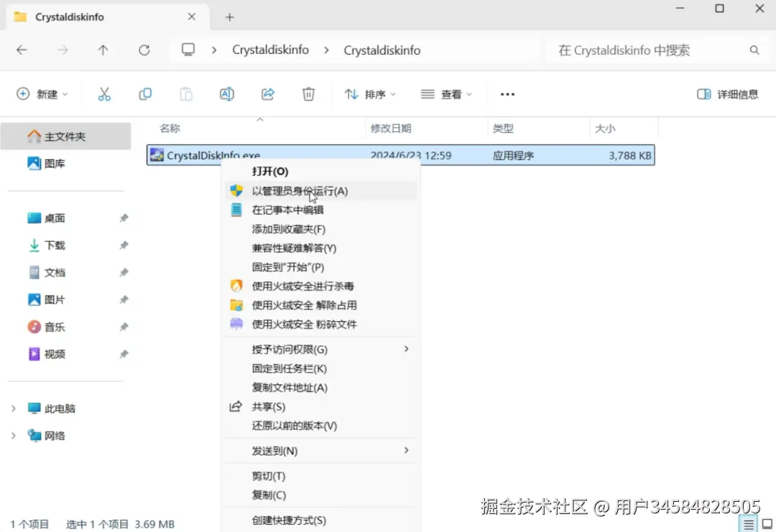Click the search magnifier icon

coord(754,50)
